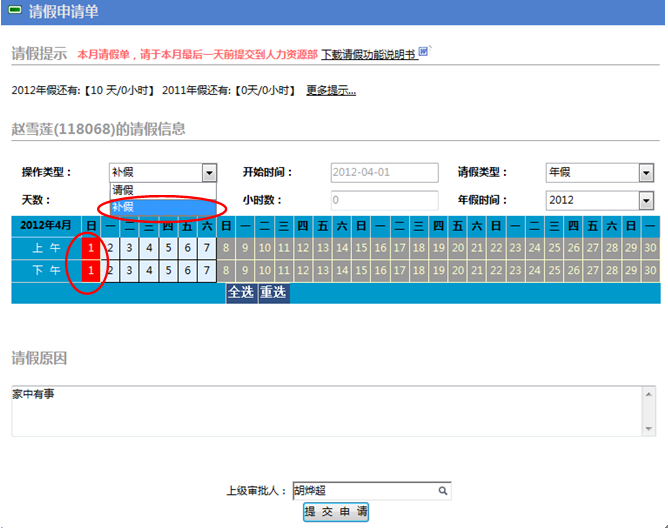Select morning (上午) cell for day 6

click(x=187, y=248)
